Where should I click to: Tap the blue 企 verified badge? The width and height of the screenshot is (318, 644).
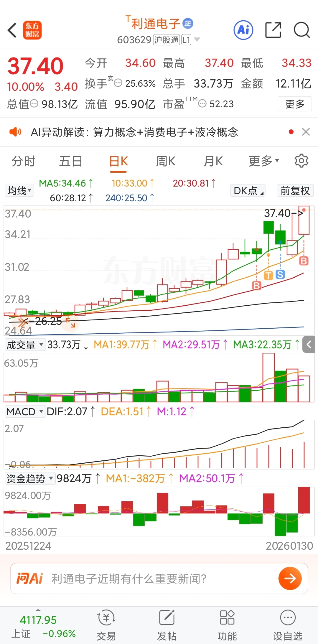(x=188, y=23)
